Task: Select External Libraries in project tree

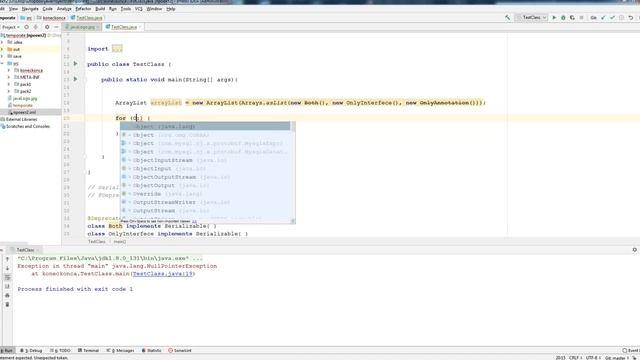Action: coord(21,119)
